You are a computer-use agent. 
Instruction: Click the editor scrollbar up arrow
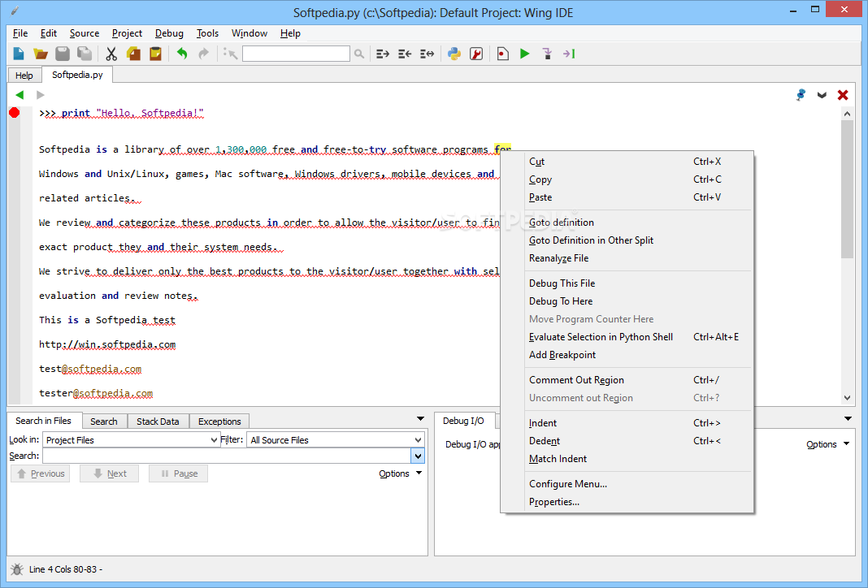coord(847,114)
